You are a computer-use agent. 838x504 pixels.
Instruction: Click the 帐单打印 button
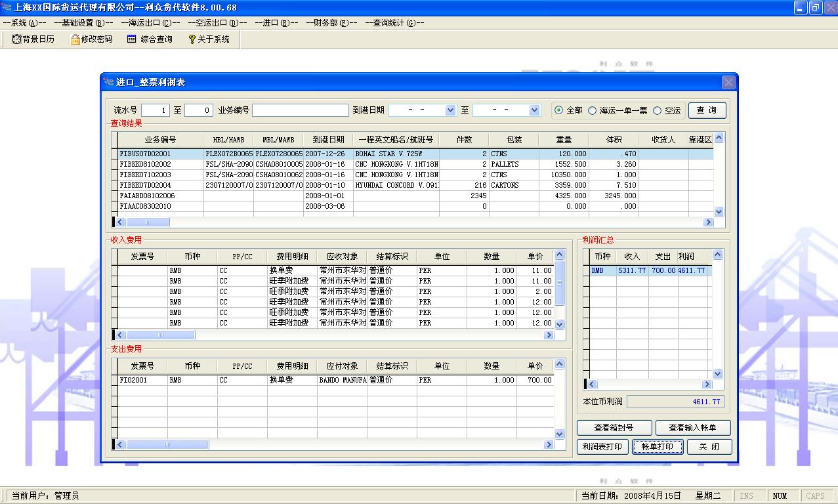click(x=658, y=447)
